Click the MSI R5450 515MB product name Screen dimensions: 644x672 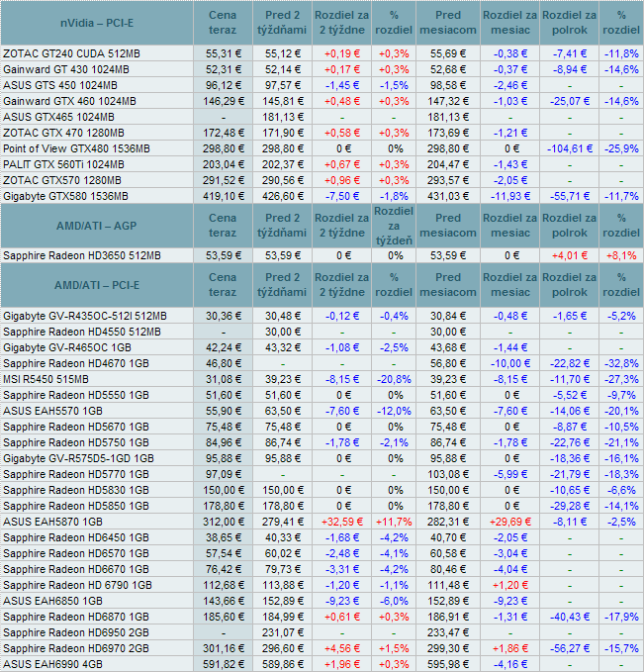pyautogui.click(x=46, y=380)
